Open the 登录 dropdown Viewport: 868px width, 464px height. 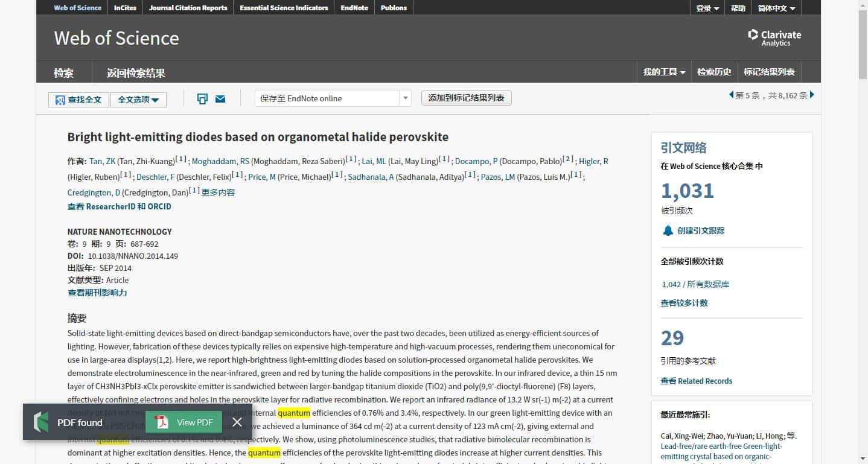pyautogui.click(x=707, y=8)
